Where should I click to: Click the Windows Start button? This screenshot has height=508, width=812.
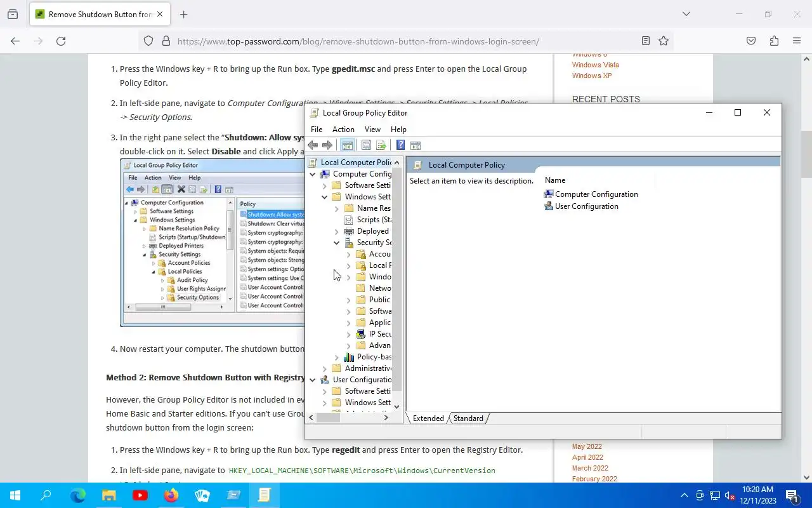(15, 495)
